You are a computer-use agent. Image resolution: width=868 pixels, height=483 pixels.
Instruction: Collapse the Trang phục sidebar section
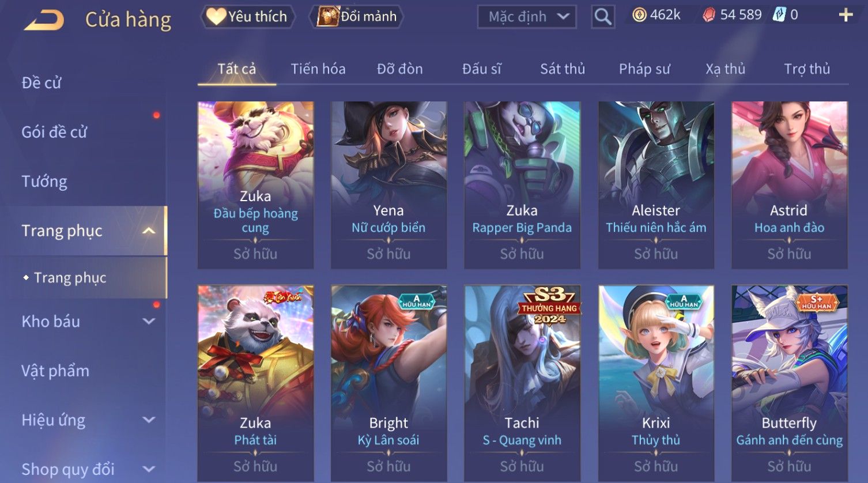coord(149,231)
